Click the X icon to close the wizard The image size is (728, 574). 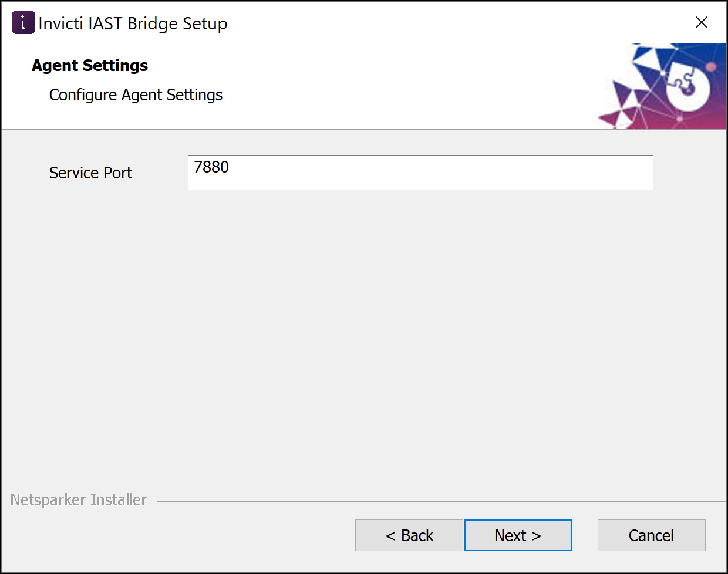[702, 22]
